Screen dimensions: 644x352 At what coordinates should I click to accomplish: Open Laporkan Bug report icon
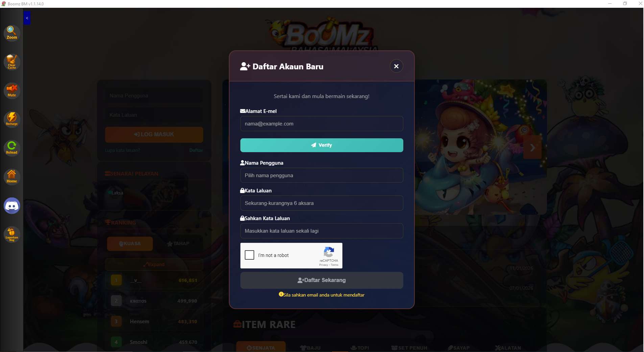tap(12, 234)
